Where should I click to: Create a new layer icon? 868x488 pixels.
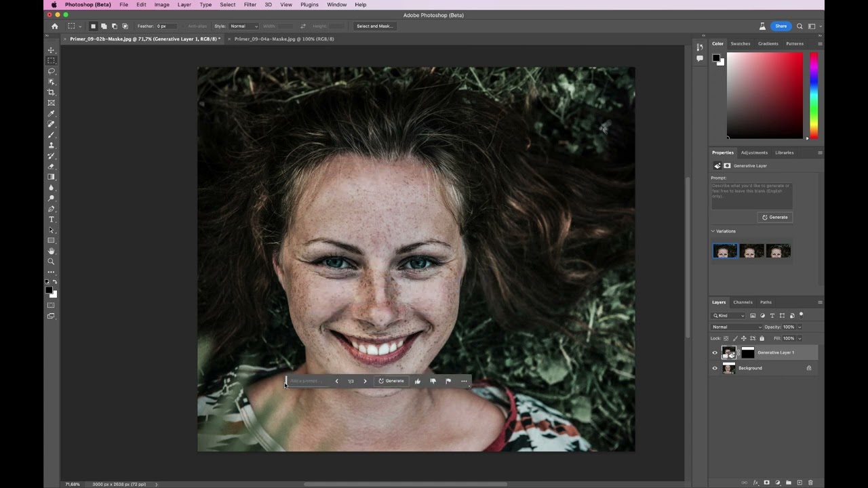pos(800,483)
